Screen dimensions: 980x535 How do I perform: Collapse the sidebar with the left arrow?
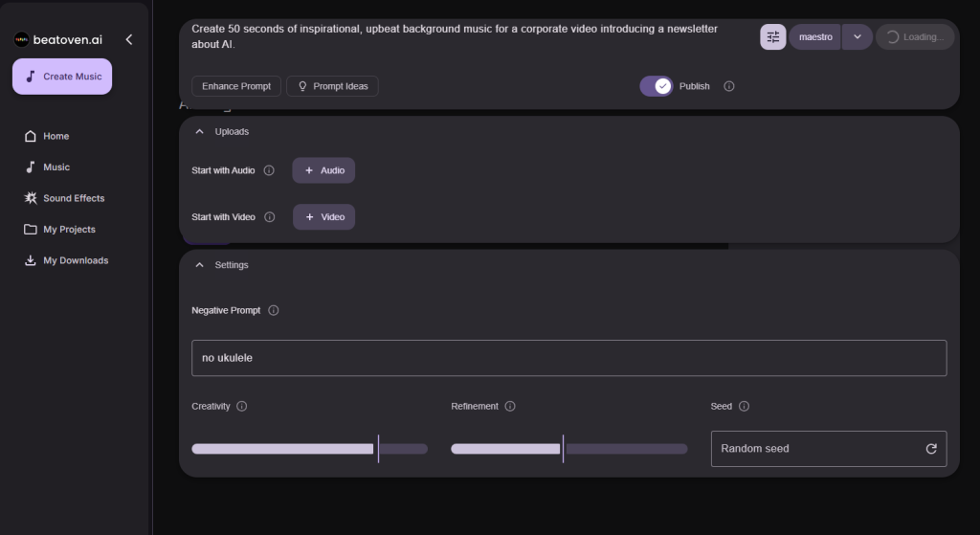[x=129, y=39]
